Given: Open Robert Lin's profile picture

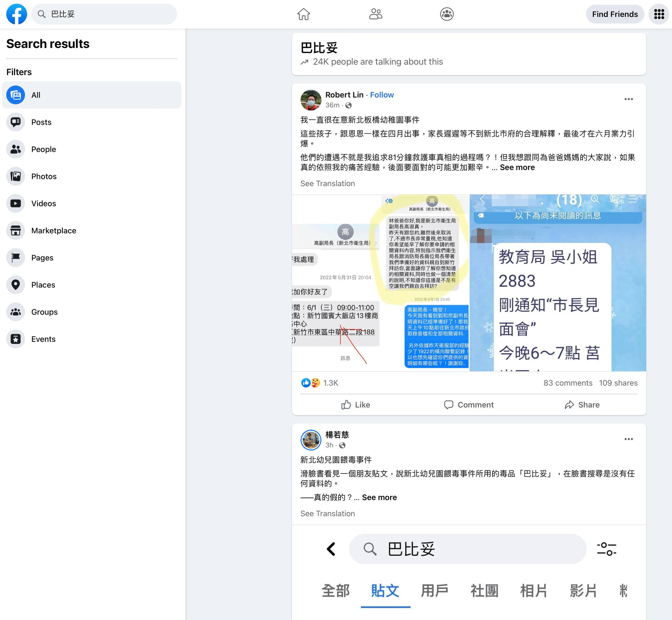Looking at the screenshot, I should pos(311,100).
